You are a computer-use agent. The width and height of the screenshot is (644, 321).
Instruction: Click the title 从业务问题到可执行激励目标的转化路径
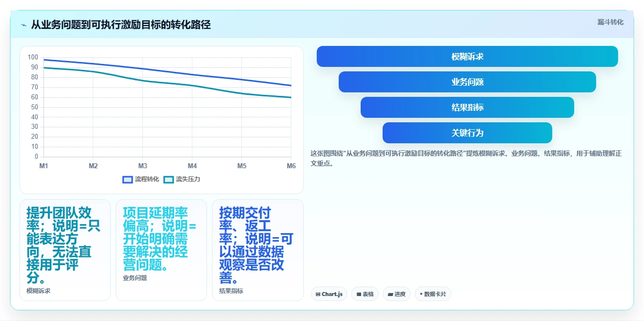[121, 24]
